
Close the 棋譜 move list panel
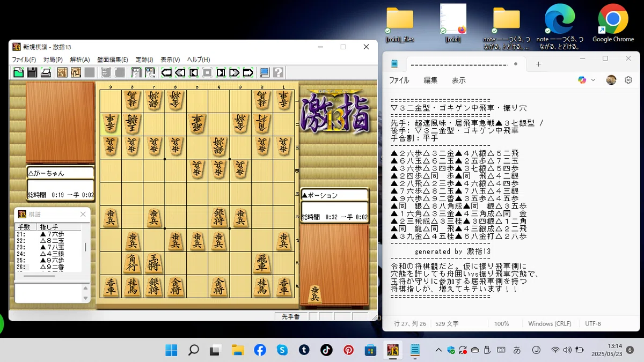(x=83, y=214)
